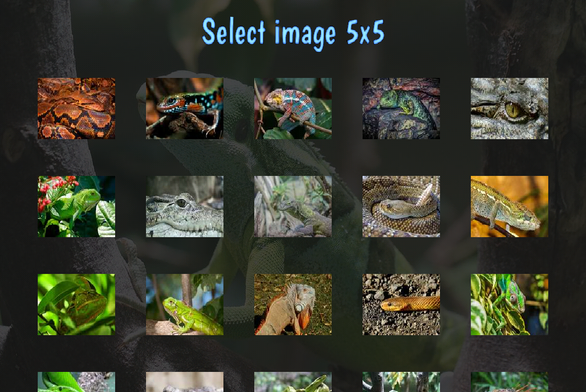
Task: Select green iguana near red berries
Action: click(x=76, y=206)
